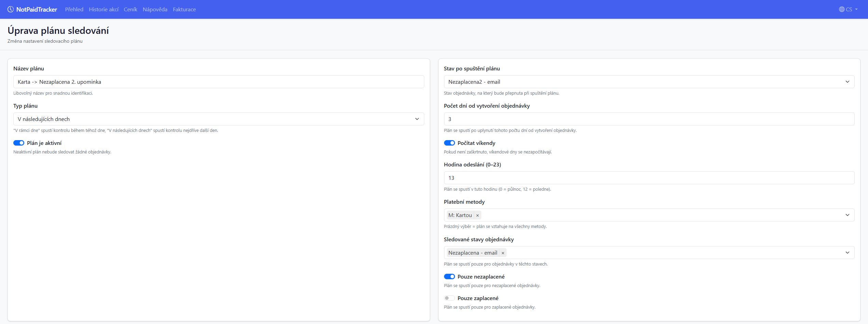
Task: Open the 'Typ plánu' dropdown
Action: coord(219,119)
